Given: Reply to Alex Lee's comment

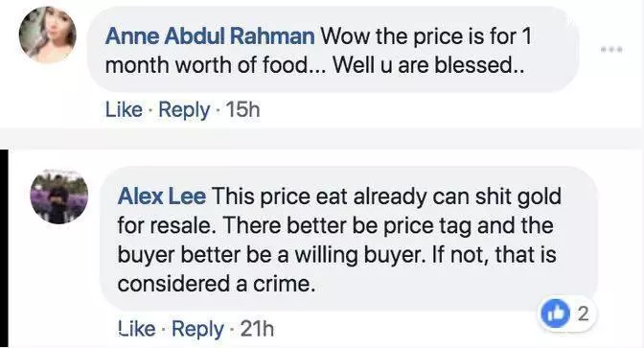Looking at the screenshot, I should pos(197,330).
